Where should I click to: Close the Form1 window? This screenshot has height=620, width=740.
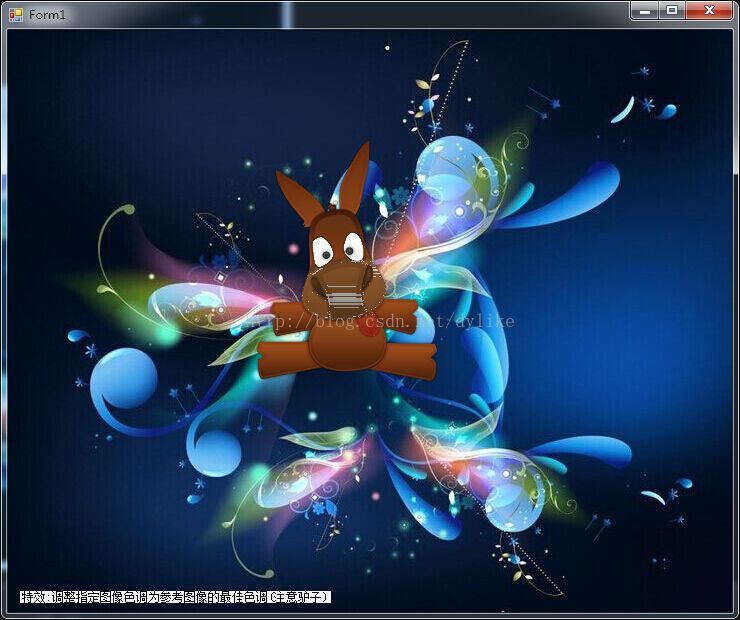point(709,10)
